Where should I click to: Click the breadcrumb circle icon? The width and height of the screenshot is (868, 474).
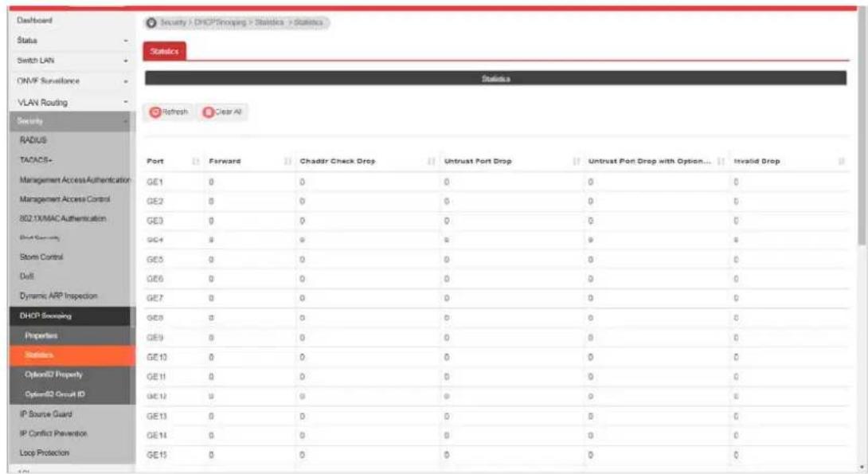(151, 22)
